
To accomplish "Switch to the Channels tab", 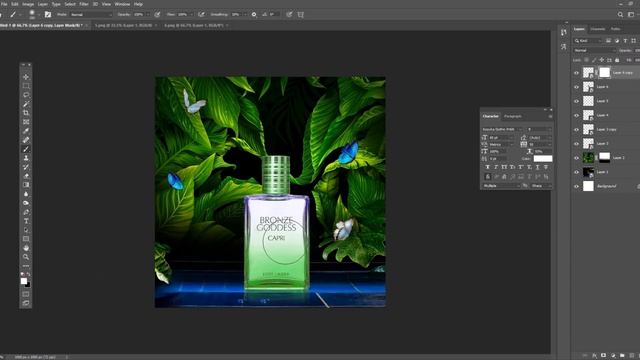I will click(x=597, y=29).
